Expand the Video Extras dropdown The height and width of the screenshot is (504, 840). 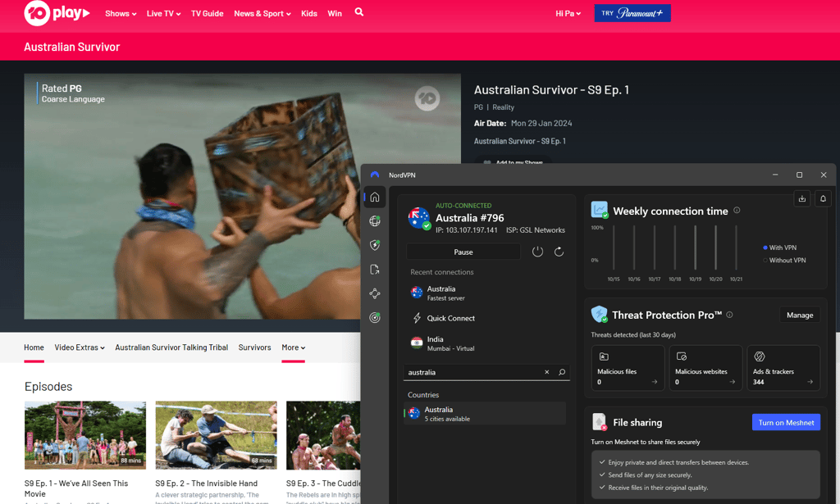80,347
